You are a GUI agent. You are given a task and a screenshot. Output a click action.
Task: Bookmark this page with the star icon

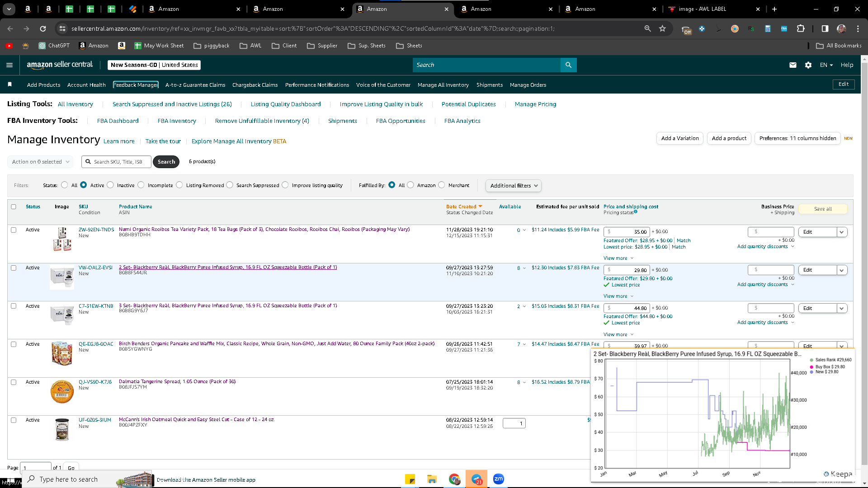[663, 28]
